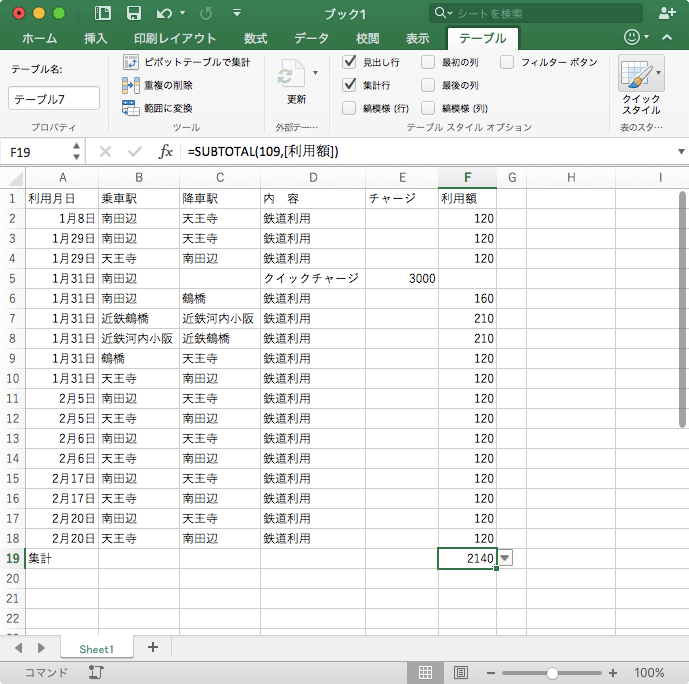Viewport: 689px width, 684px height.
Task: Open the 校閲 ribbon tab
Action: pos(367,39)
